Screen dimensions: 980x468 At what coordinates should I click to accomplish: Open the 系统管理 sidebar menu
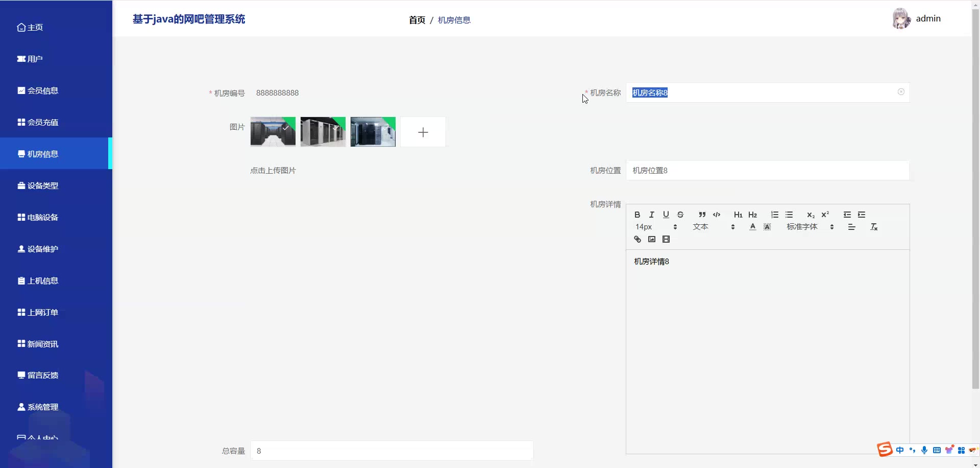point(56,407)
